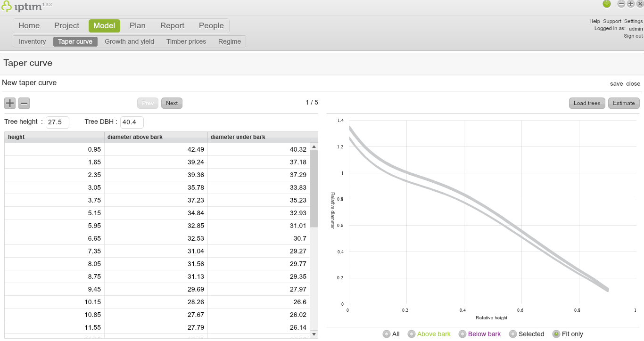This screenshot has height=341, width=644.
Task: Enable the Below bark option
Action: 462,334
